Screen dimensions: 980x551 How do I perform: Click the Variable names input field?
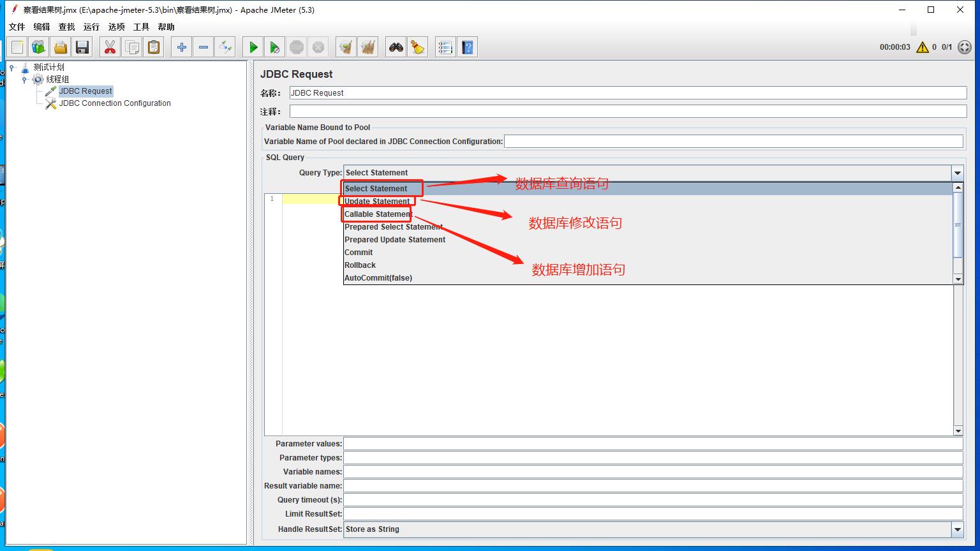[653, 472]
